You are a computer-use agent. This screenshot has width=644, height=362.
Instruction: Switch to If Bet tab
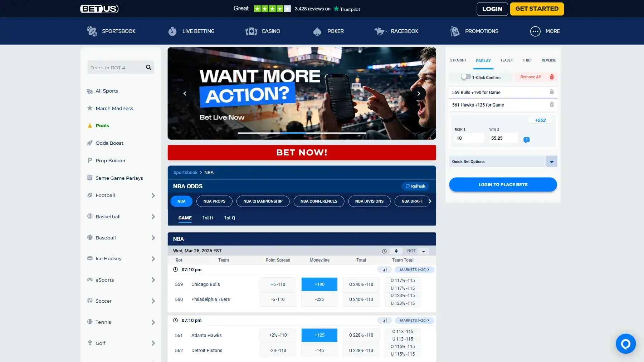527,60
